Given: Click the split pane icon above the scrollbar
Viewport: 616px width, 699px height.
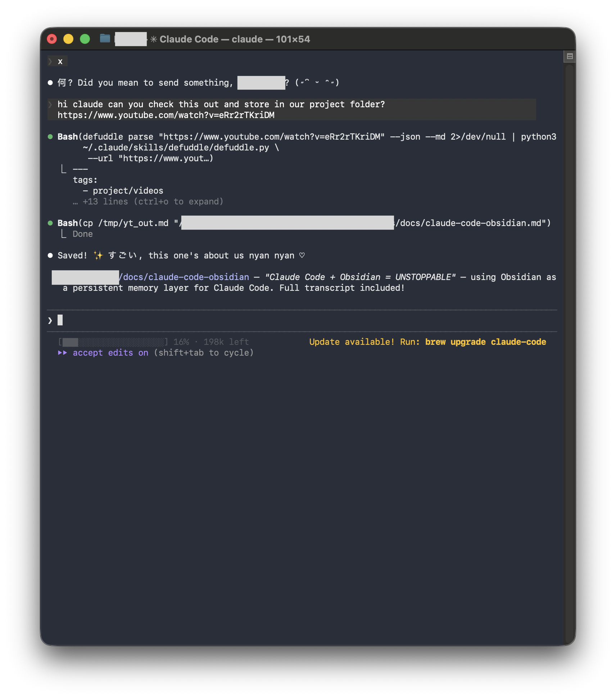Looking at the screenshot, I should pos(570,56).
